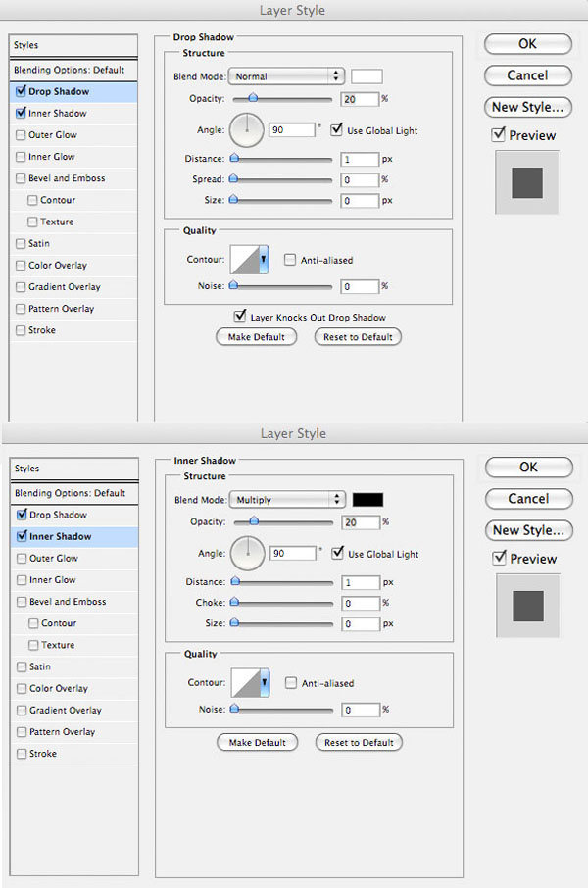Click Choke slider in Inner Shadow dialog
588x888 pixels.
tap(282, 603)
